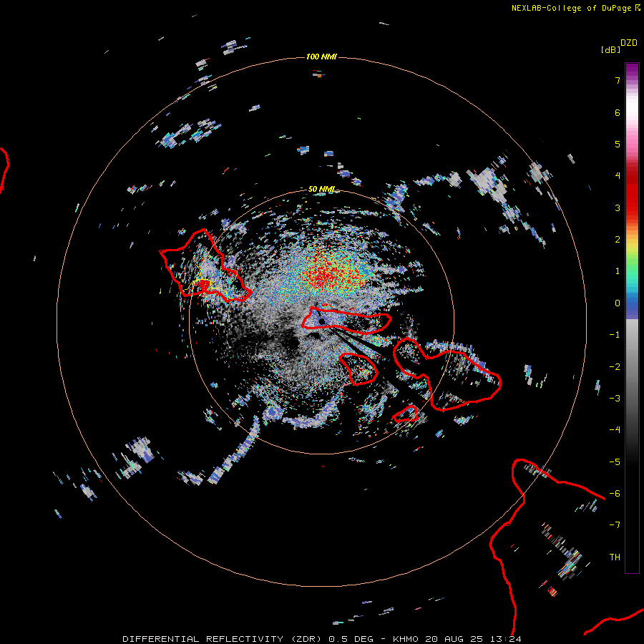The image size is (644, 644).
Task: Click the purple top of the color bar
Action: point(632,69)
